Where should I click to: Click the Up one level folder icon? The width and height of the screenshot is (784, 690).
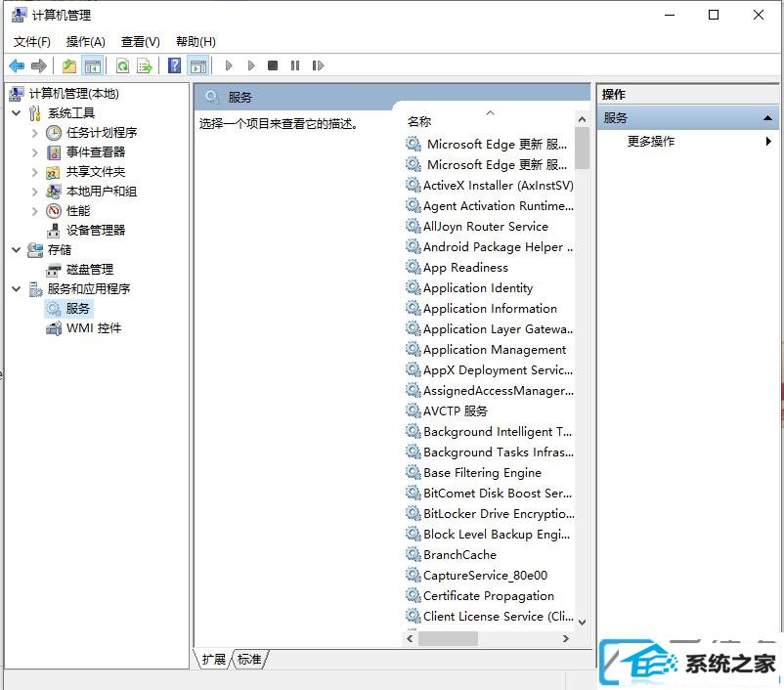(x=69, y=65)
